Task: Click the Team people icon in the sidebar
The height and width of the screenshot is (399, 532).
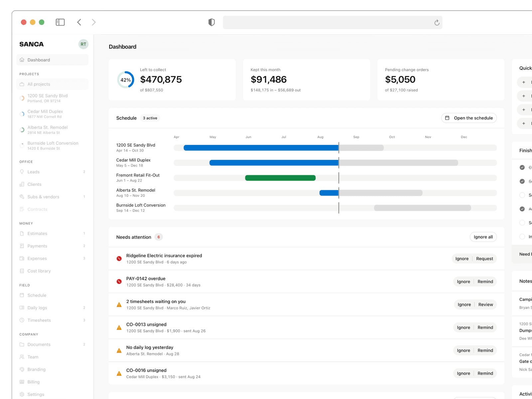Action: click(22, 357)
